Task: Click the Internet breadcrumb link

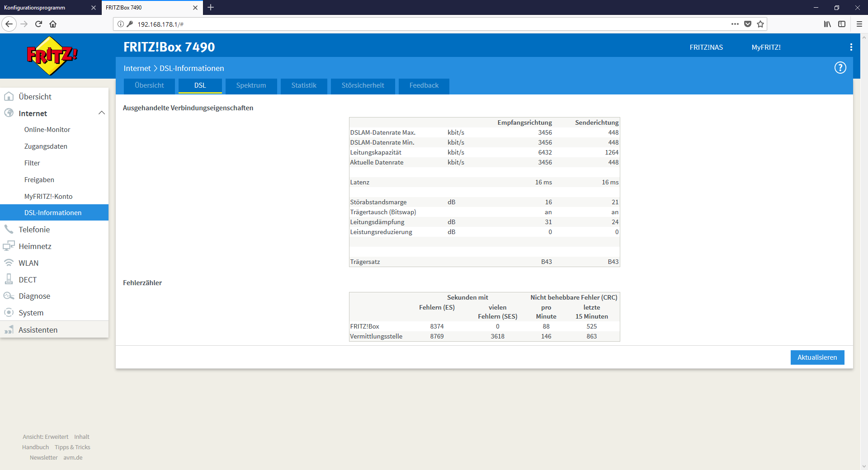Action: [137, 68]
